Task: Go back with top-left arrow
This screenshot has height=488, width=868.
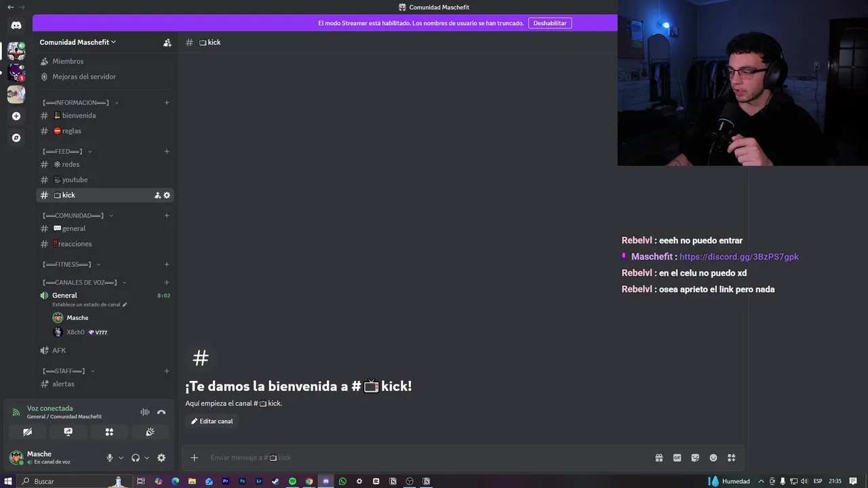Action: [x=10, y=7]
